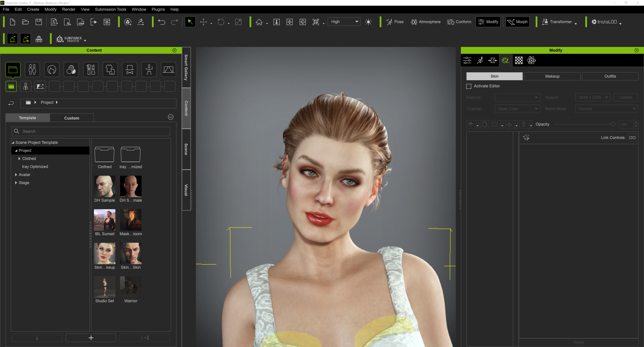Click the plus add-content button

91,338
